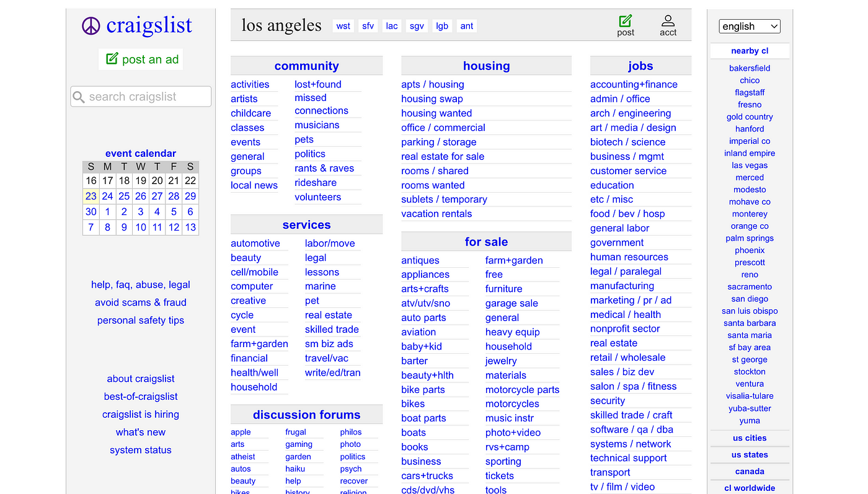Open 'bakersfield' nearby link
Viewport: 868px width, 494px height.
750,68
